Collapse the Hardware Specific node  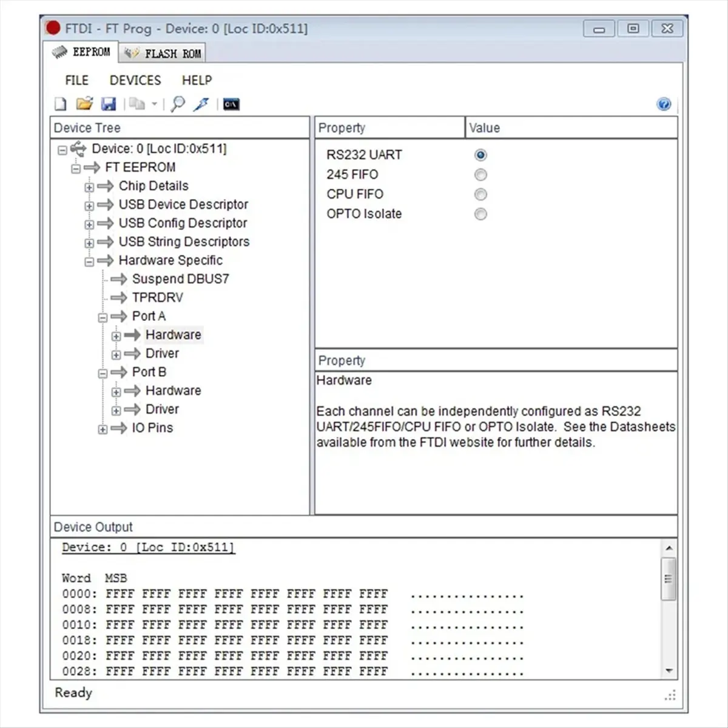(x=89, y=261)
